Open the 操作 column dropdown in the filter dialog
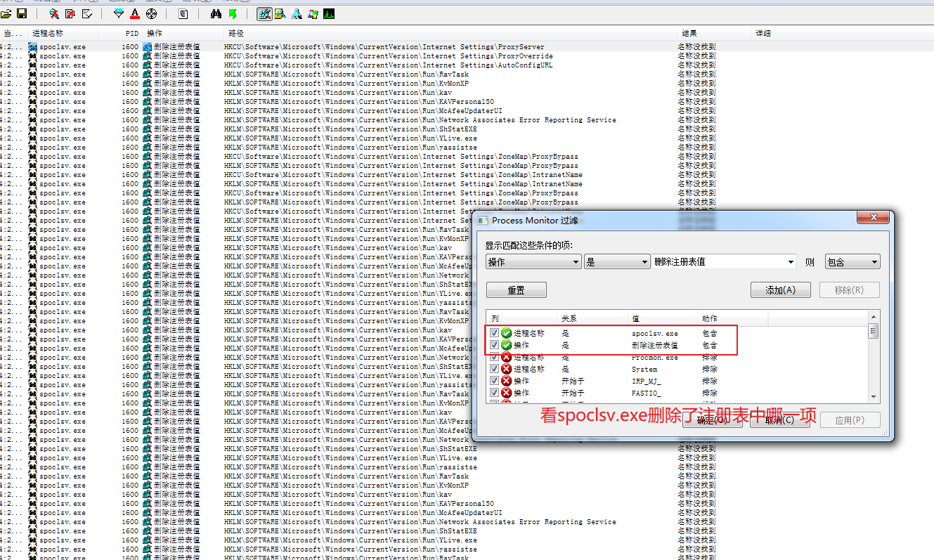The height and width of the screenshot is (560, 934). click(533, 262)
